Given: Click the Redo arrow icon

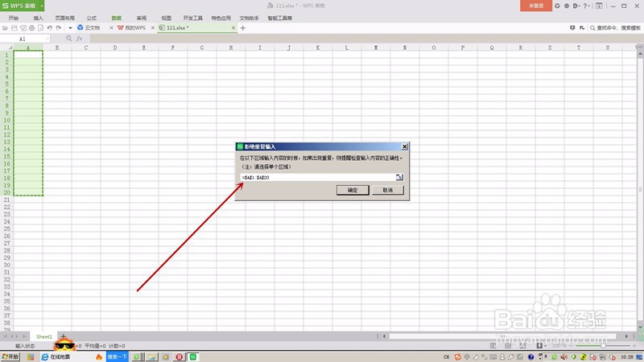Looking at the screenshot, I should click(59, 28).
